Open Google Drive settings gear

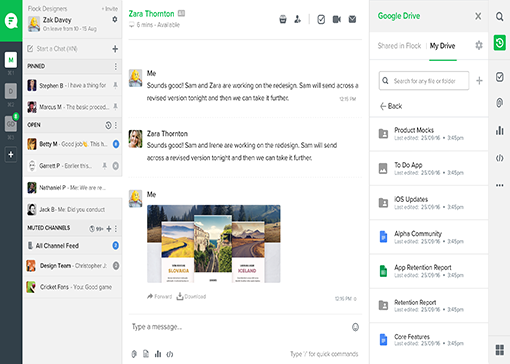(x=479, y=45)
